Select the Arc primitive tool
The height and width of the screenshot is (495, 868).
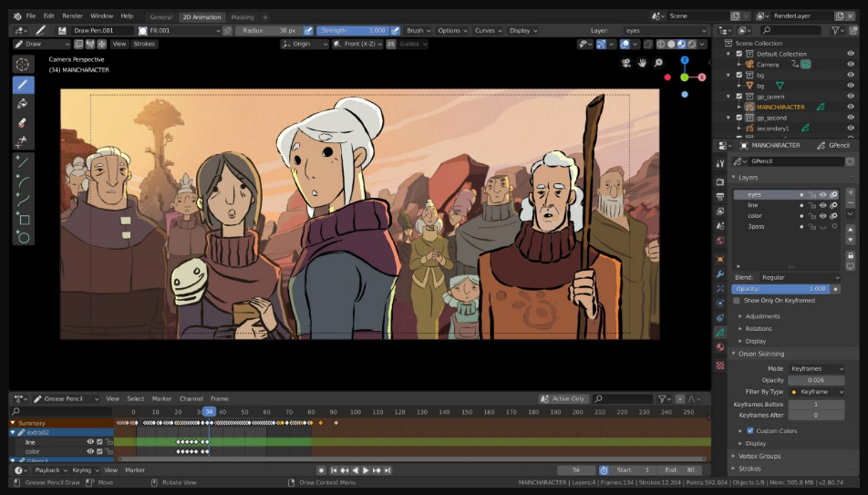(23, 180)
